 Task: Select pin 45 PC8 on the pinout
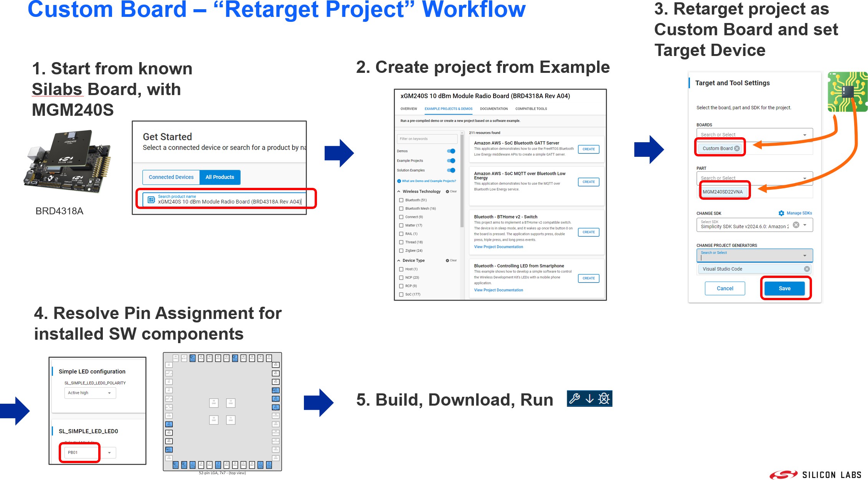pos(201,358)
